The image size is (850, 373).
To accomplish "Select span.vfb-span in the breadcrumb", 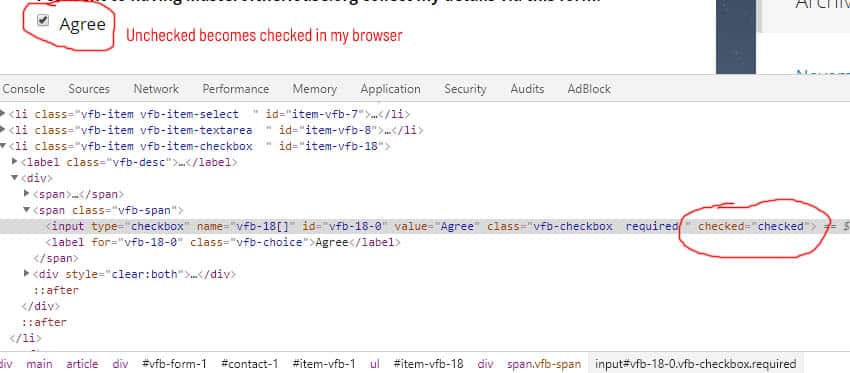I will 544,364.
